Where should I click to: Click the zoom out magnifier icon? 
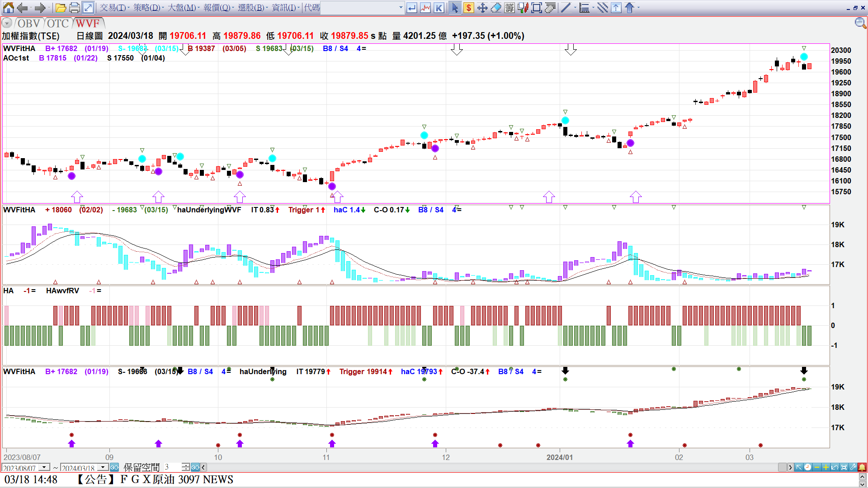point(860,23)
